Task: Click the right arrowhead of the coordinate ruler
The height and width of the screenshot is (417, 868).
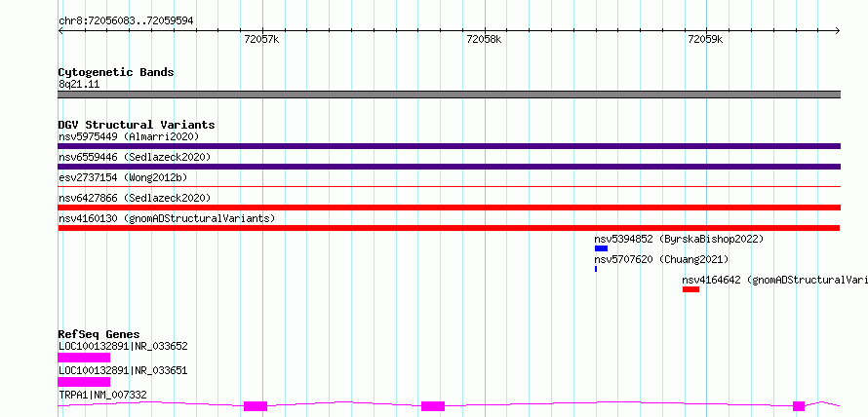Action: tap(838, 30)
